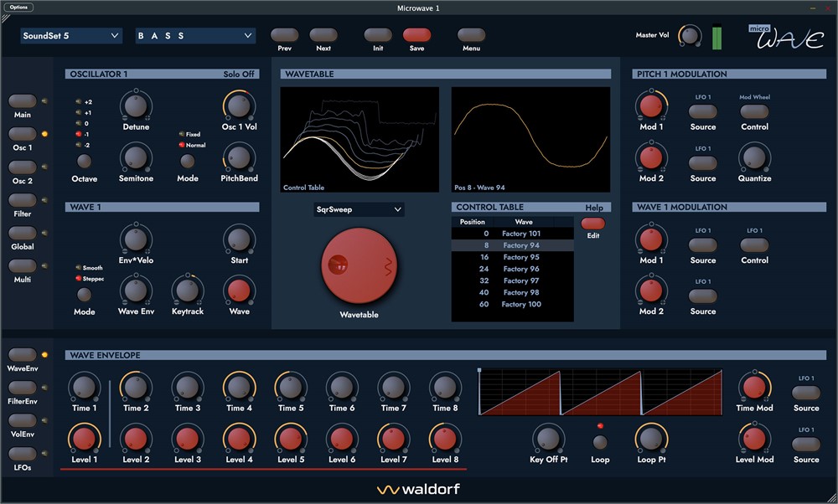Click the Loop Pt knob
The width and height of the screenshot is (838, 504).
[x=651, y=438]
